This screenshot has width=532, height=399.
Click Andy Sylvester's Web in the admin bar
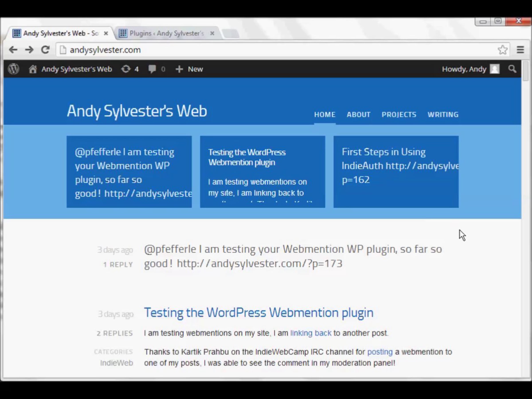pyautogui.click(x=77, y=69)
